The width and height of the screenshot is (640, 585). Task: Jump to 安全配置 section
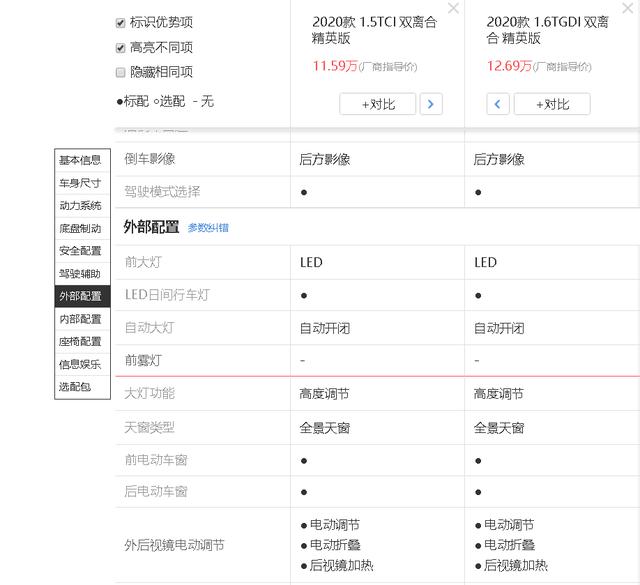82,251
